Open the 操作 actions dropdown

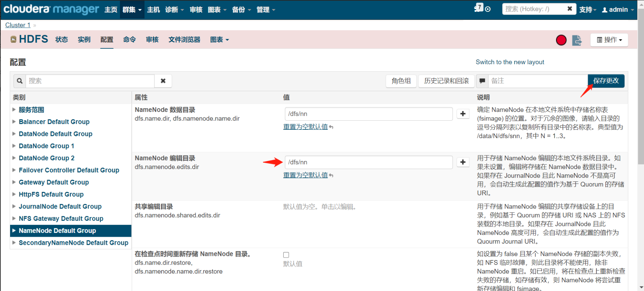609,40
